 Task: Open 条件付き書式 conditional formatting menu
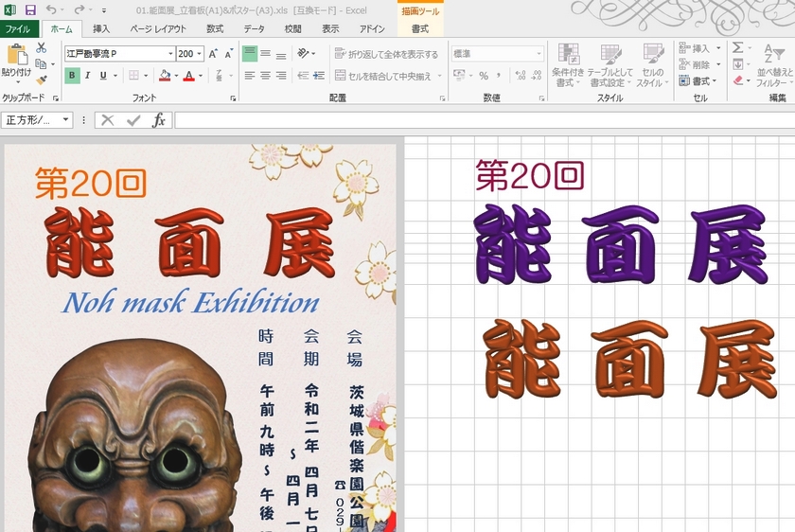(x=567, y=65)
